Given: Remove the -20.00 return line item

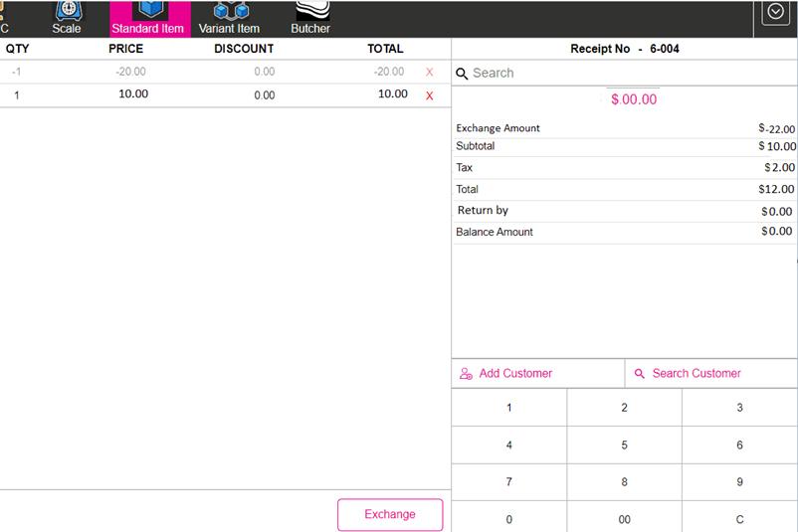Looking at the screenshot, I should [430, 73].
